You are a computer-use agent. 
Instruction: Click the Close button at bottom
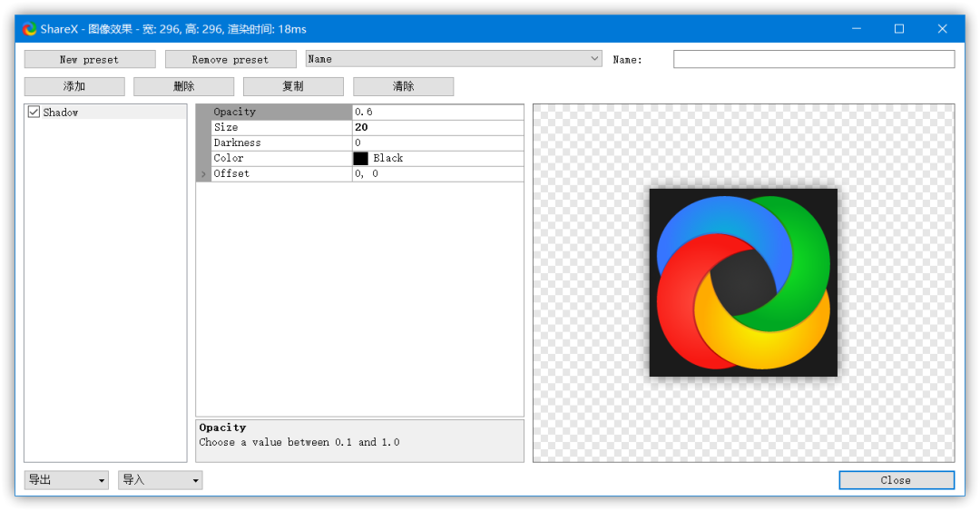click(x=896, y=480)
